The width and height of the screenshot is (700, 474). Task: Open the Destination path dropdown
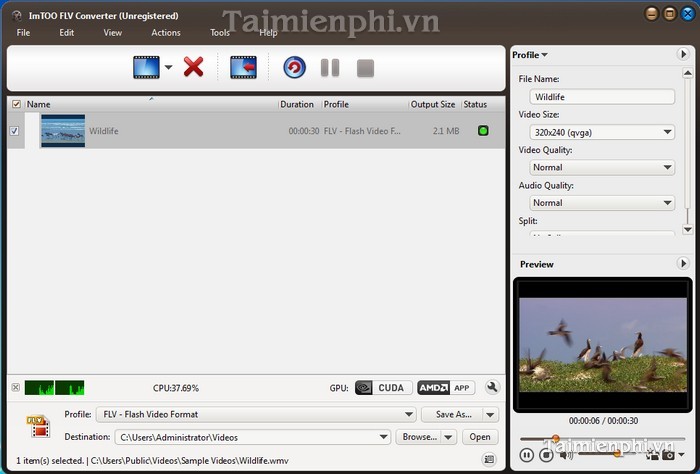point(383,437)
